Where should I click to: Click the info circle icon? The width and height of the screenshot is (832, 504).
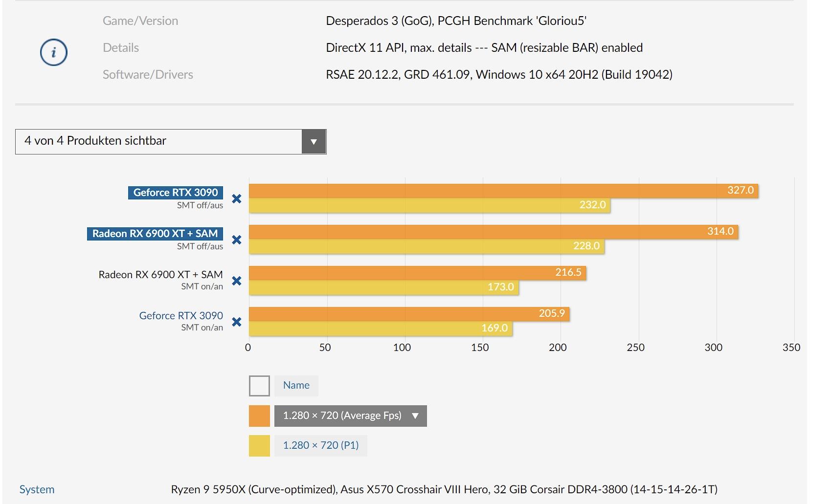(53, 52)
